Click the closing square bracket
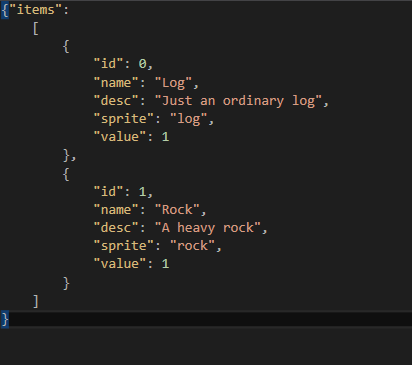412x365 pixels. (x=36, y=301)
